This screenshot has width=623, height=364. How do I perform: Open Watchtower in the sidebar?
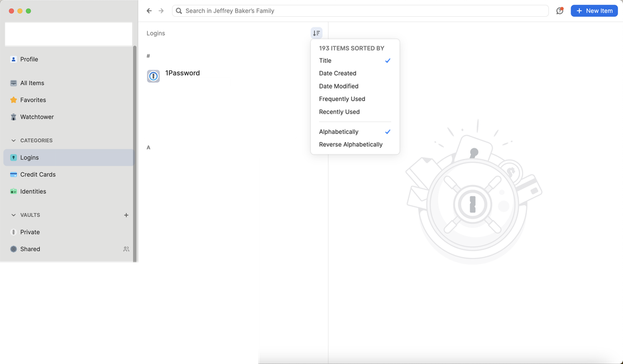pyautogui.click(x=69, y=117)
